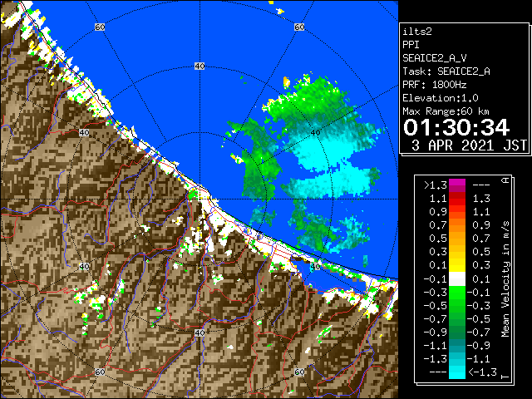The width and height of the screenshot is (532, 399).
Task: Click the southeast '60' range ring label
Action: coord(299,372)
